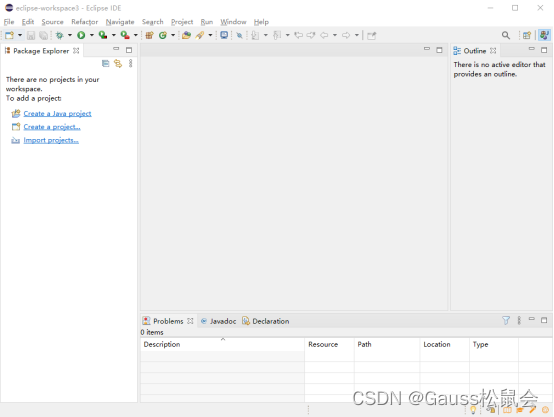Open the Source menu

coord(52,22)
